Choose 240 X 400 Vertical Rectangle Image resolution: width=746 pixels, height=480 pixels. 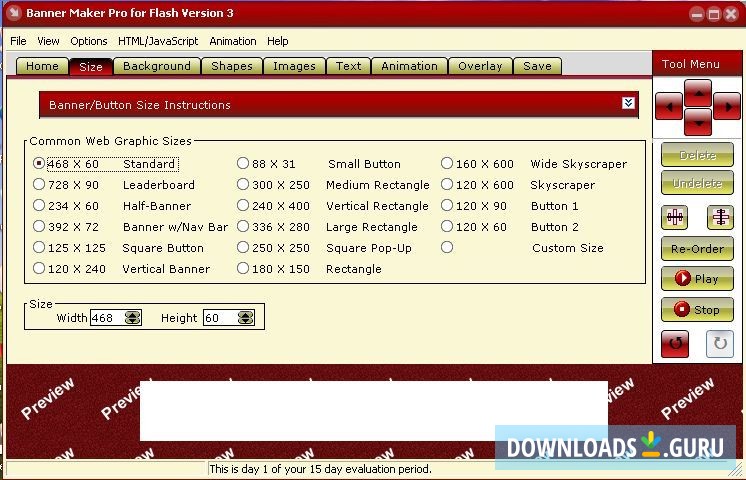[x=333, y=206]
